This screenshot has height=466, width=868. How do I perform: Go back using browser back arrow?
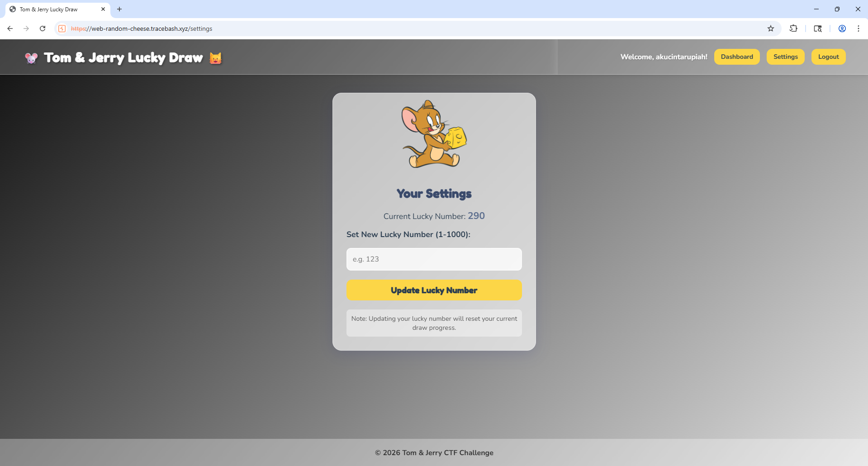10,29
